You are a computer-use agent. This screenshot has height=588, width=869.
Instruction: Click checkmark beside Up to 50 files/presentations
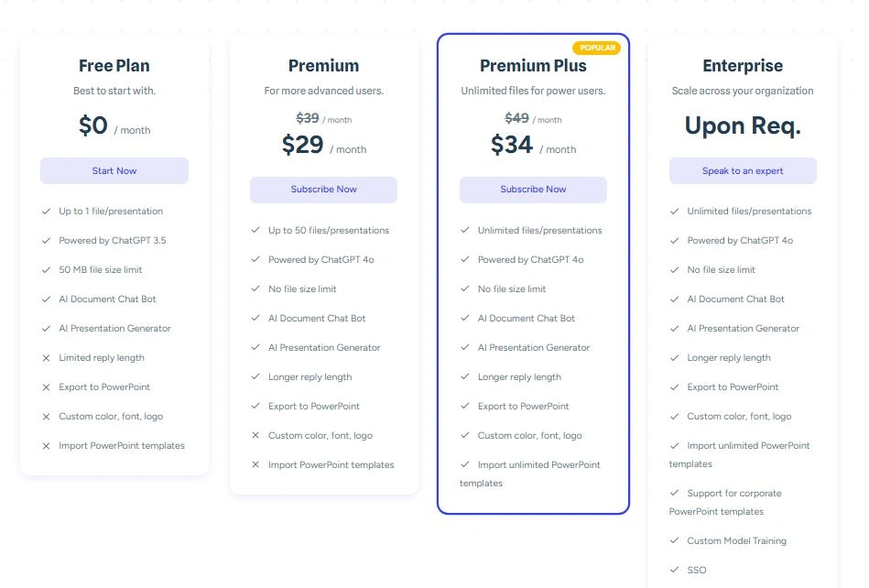(x=255, y=231)
